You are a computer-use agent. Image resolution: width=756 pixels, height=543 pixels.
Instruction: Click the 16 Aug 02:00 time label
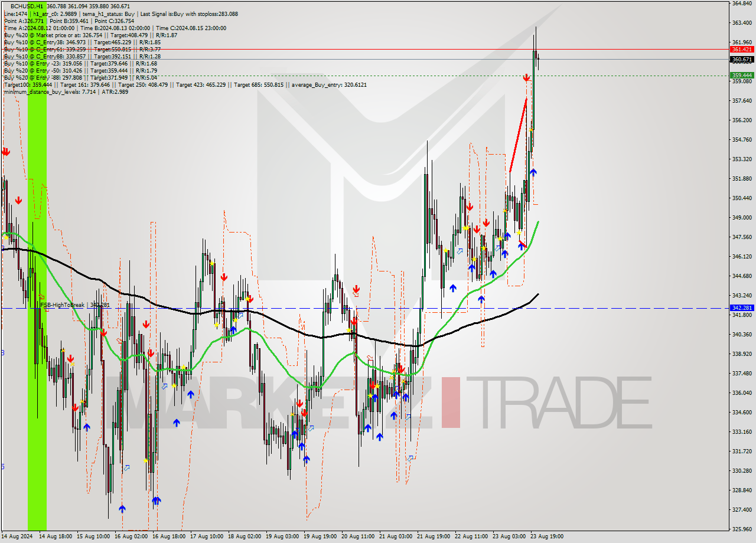(131, 537)
